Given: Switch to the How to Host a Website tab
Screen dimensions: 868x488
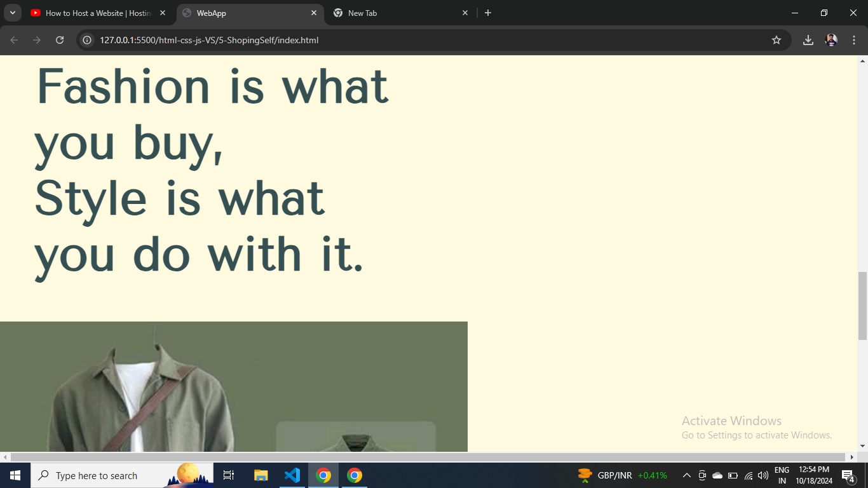Looking at the screenshot, I should click(98, 13).
